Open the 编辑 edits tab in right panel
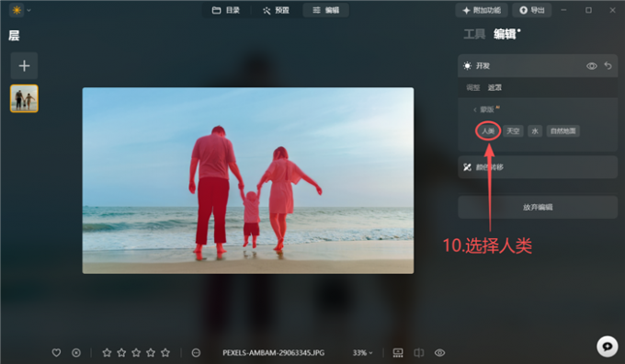This screenshot has height=364, width=625. pos(505,35)
